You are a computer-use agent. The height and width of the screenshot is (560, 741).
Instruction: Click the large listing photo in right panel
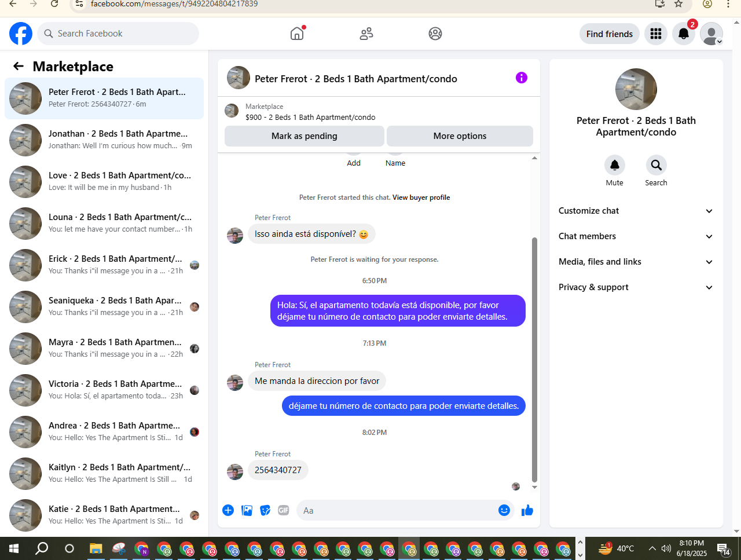(636, 89)
